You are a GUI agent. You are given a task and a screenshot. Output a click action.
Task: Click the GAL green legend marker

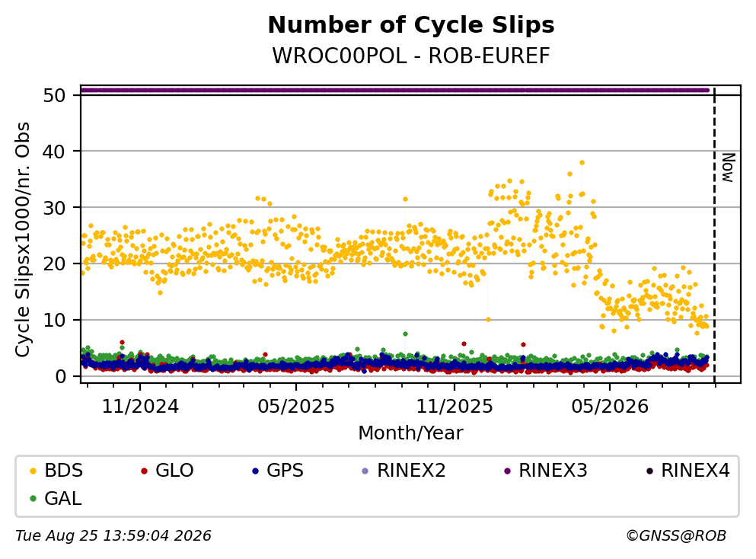33,499
